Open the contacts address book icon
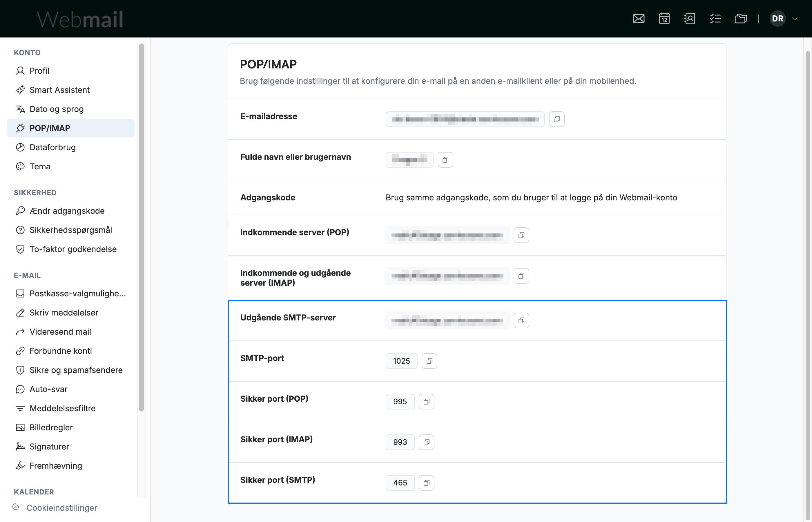Viewport: 812px width, 522px height. [690, 19]
